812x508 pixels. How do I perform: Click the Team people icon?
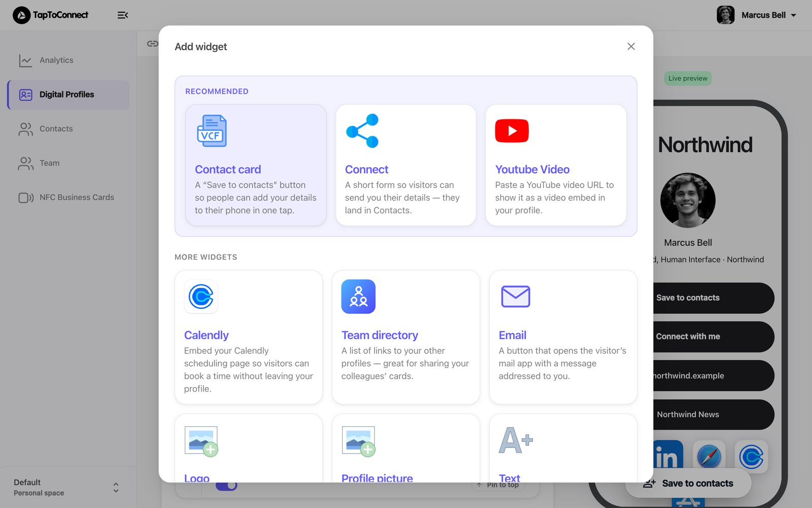tap(25, 163)
